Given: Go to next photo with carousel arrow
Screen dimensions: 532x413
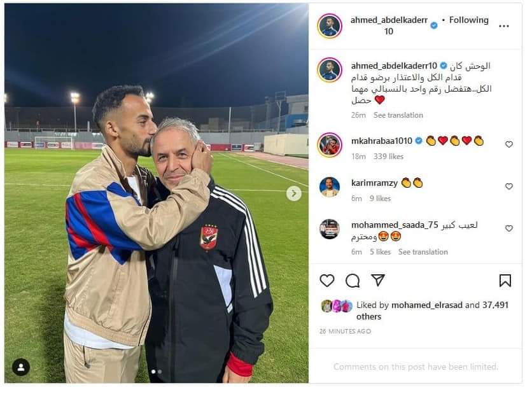Looking at the screenshot, I should [294, 193].
